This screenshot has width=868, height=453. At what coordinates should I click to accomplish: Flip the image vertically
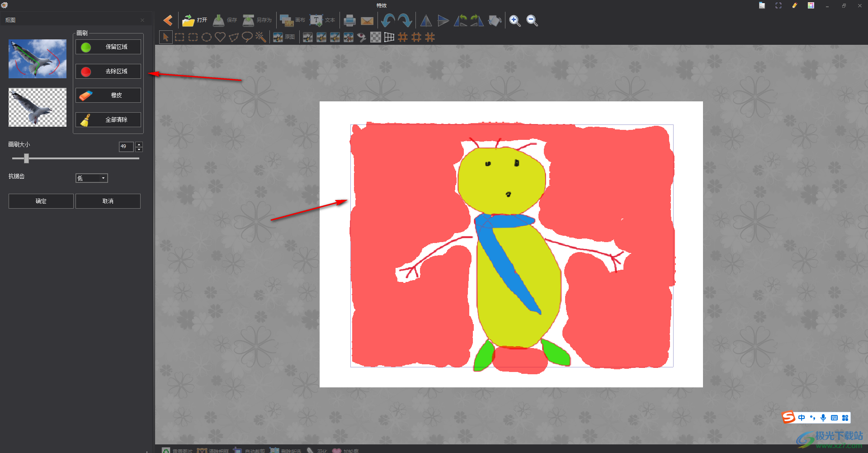tap(443, 20)
